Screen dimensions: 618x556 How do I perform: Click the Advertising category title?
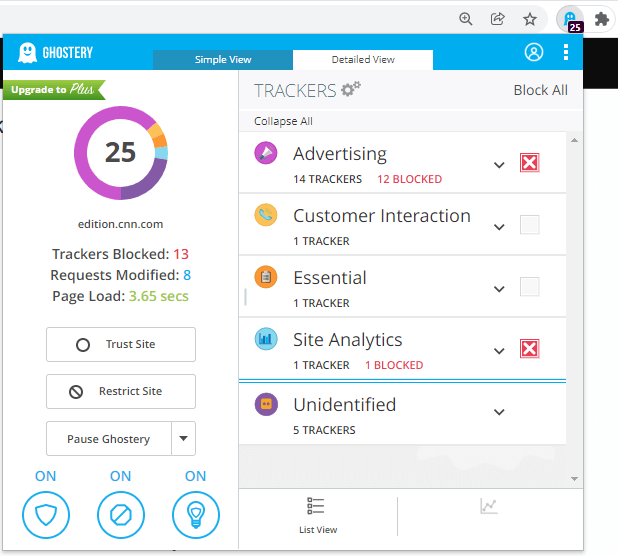pyautogui.click(x=340, y=154)
